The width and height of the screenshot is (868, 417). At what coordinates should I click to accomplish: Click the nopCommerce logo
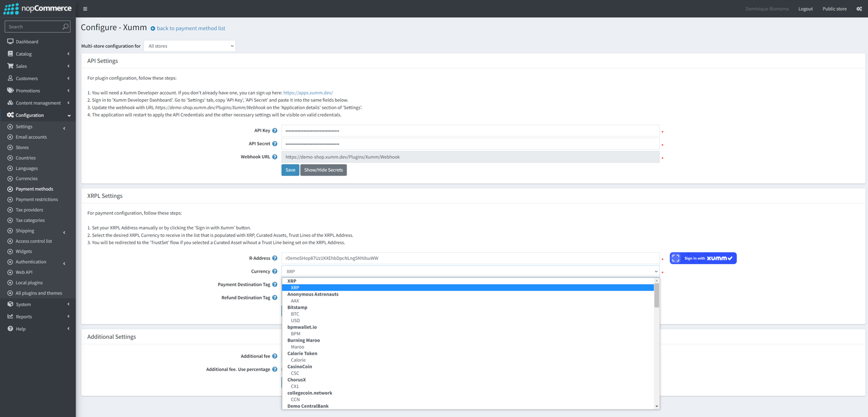coord(37,9)
